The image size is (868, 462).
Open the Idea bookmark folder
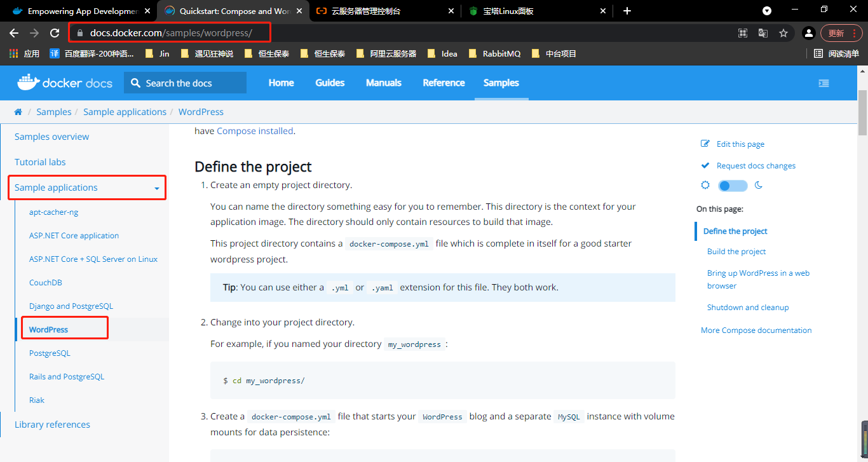coord(443,54)
